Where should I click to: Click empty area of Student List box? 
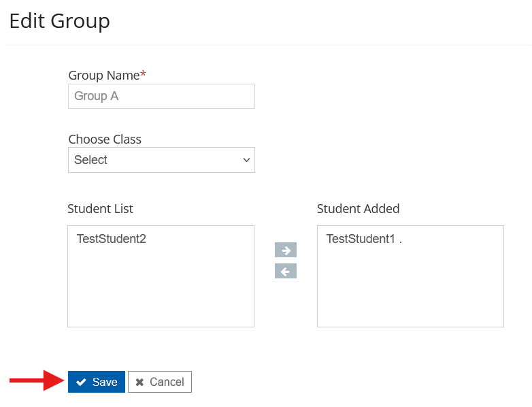coord(161,293)
